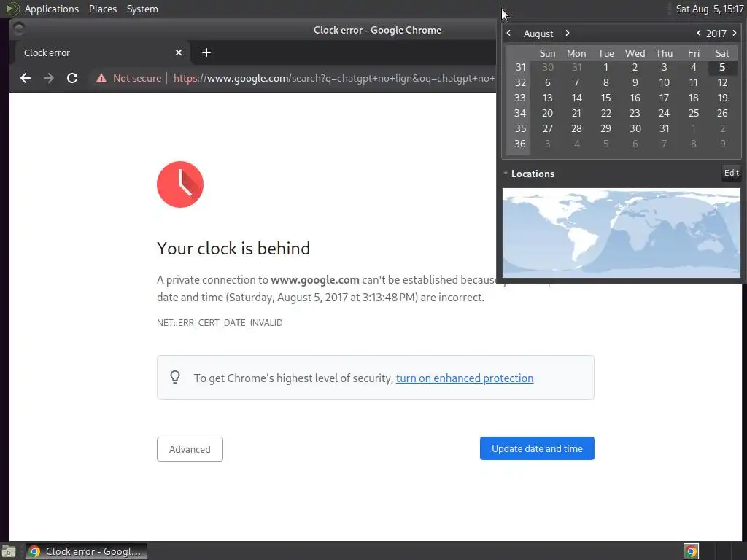Click the Your clock is behind heading
747x560 pixels.
(233, 248)
